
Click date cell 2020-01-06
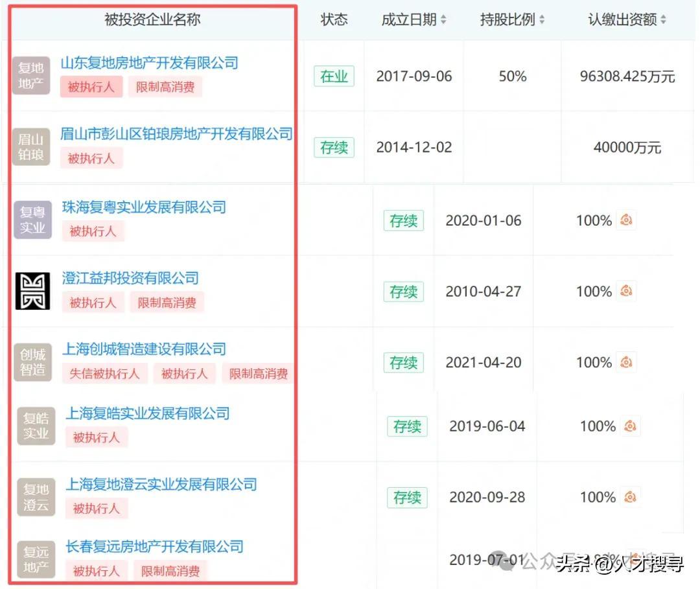484,220
